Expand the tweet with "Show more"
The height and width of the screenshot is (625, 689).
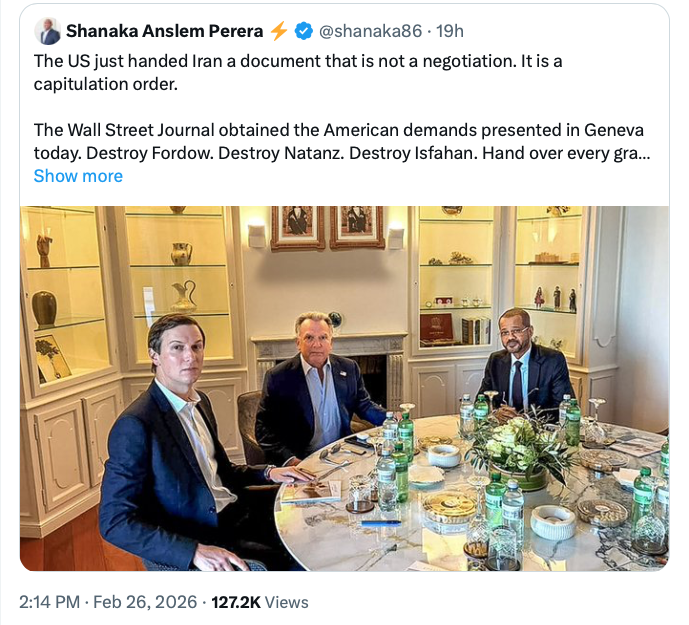click(x=78, y=176)
